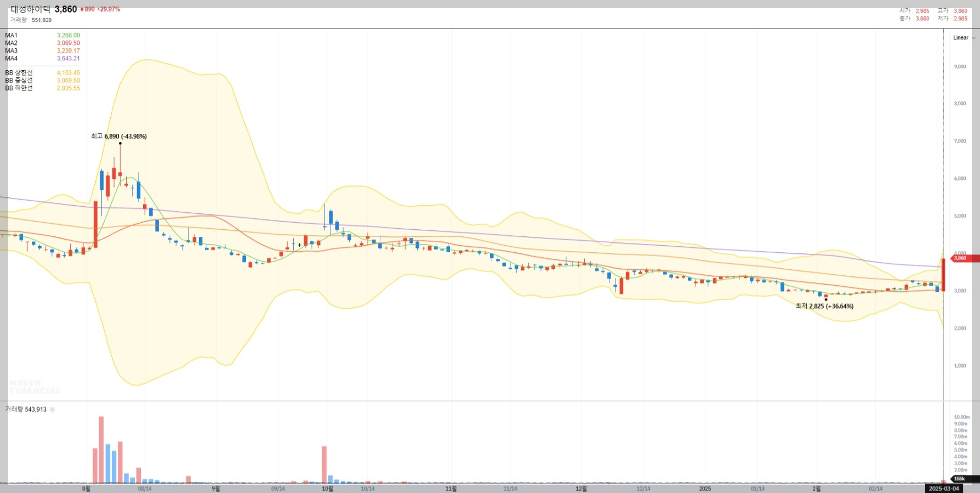
Task: Click the 10월 label on the time axis
Action: (x=327, y=489)
